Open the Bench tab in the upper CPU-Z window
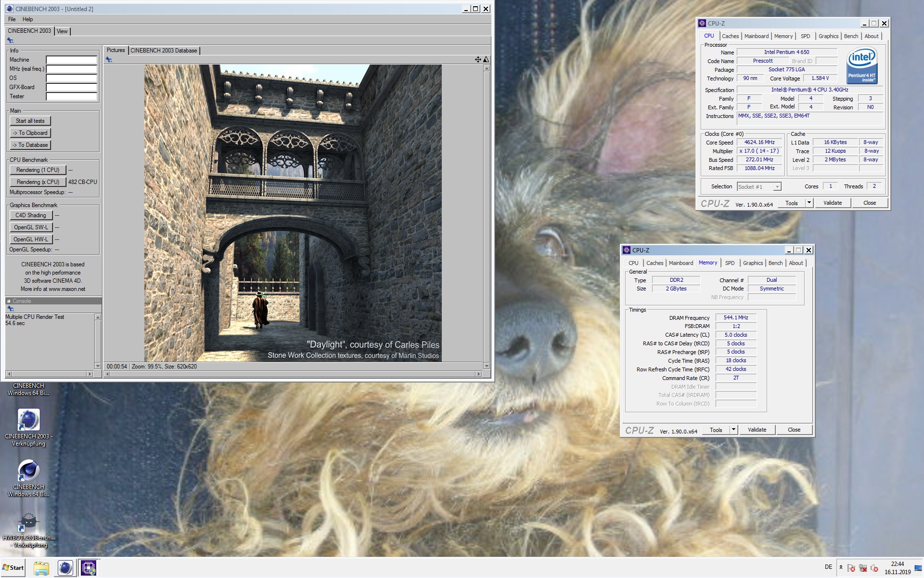Viewport: 924px width, 578px height. 851,36
